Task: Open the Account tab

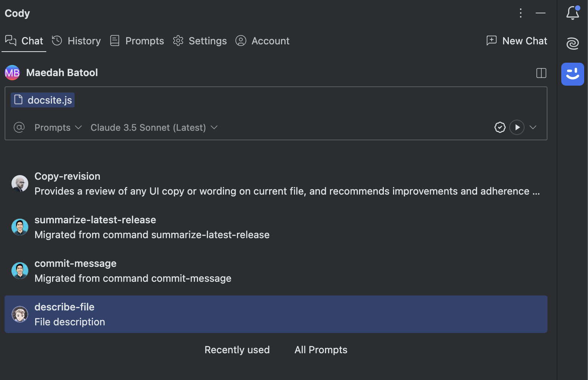Action: coord(262,41)
